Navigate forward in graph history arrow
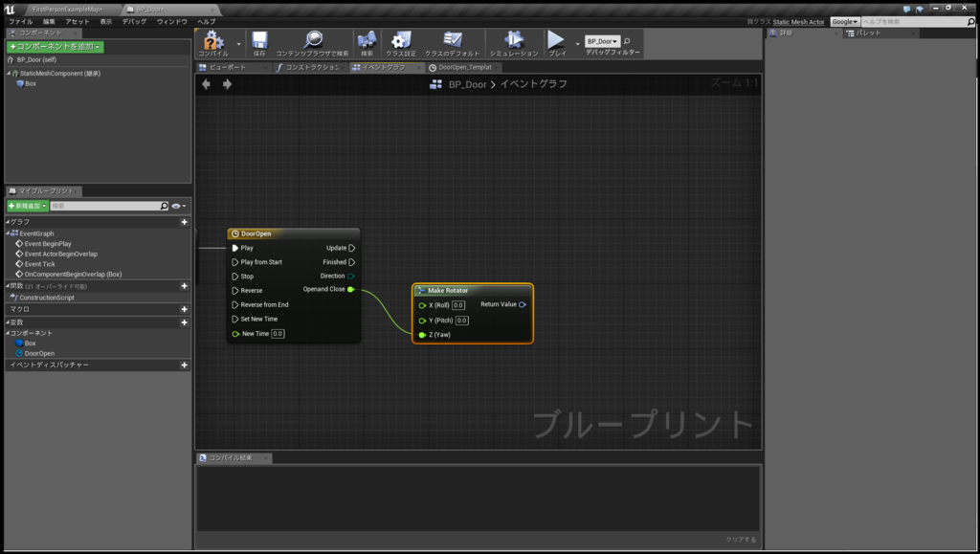 pos(227,83)
